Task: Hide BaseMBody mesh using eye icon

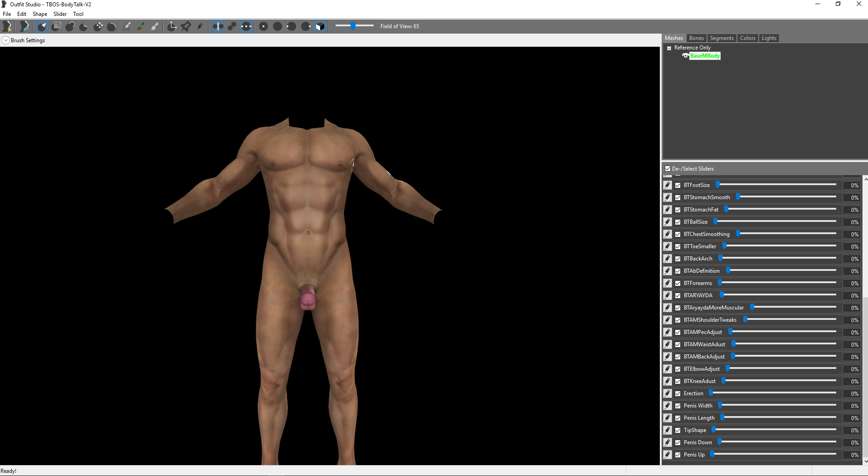Action: point(685,56)
